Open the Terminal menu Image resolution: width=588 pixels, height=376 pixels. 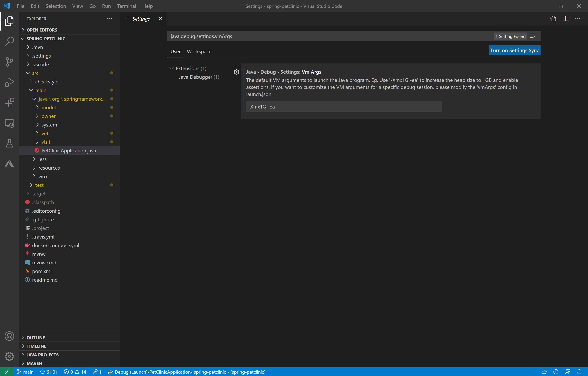point(126,6)
